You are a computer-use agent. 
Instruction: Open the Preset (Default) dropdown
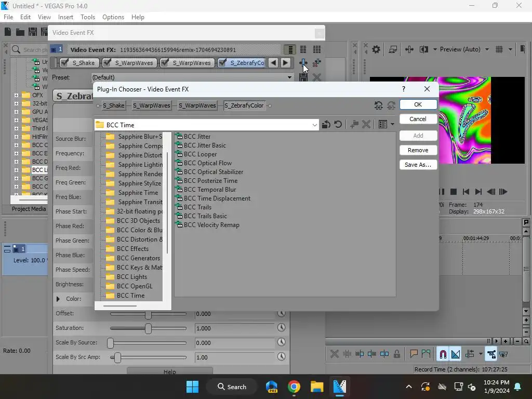click(289, 77)
